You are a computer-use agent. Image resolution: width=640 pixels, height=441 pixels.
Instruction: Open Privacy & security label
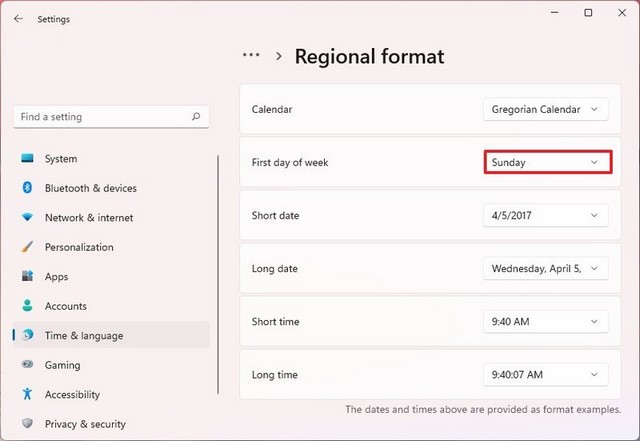click(x=85, y=424)
